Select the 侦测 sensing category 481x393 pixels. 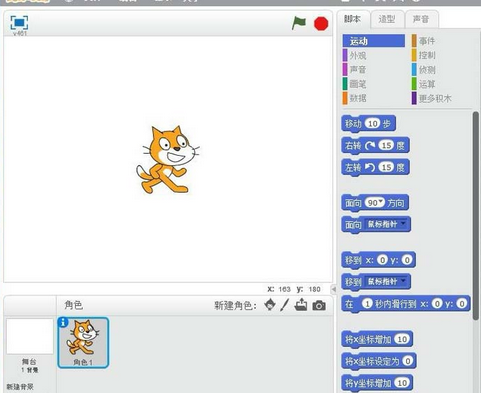click(424, 70)
